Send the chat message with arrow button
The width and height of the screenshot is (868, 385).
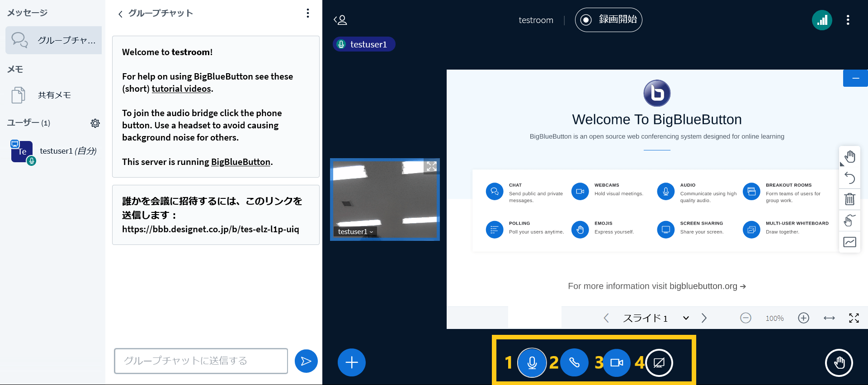click(x=306, y=361)
